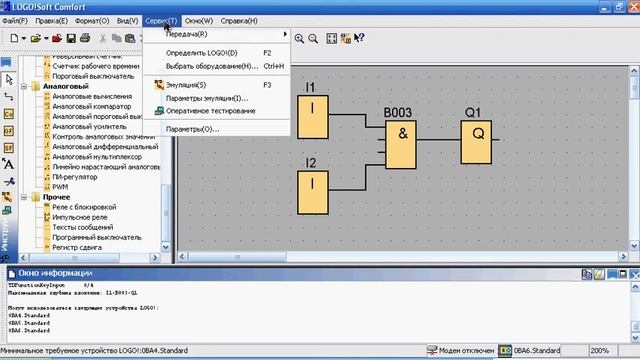640x360 pixels.
Task: Select the cut/join connection scissors tool
Action: 9,181
